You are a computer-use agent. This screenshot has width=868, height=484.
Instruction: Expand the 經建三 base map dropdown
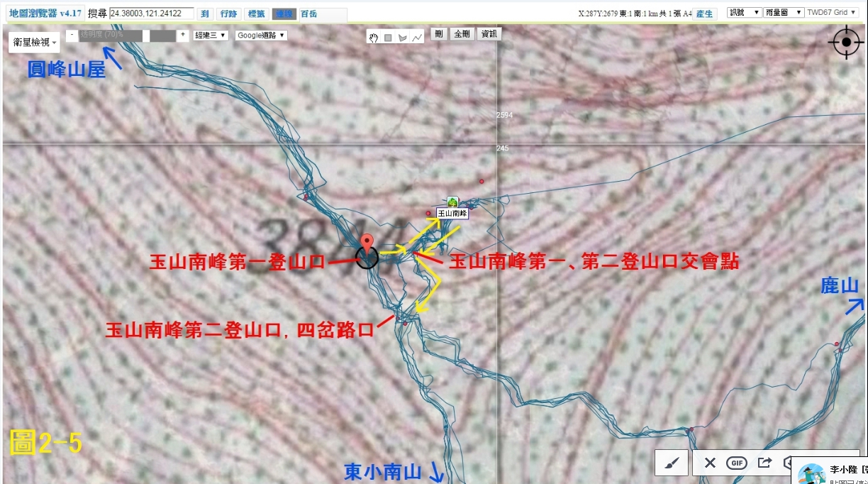click(x=211, y=35)
